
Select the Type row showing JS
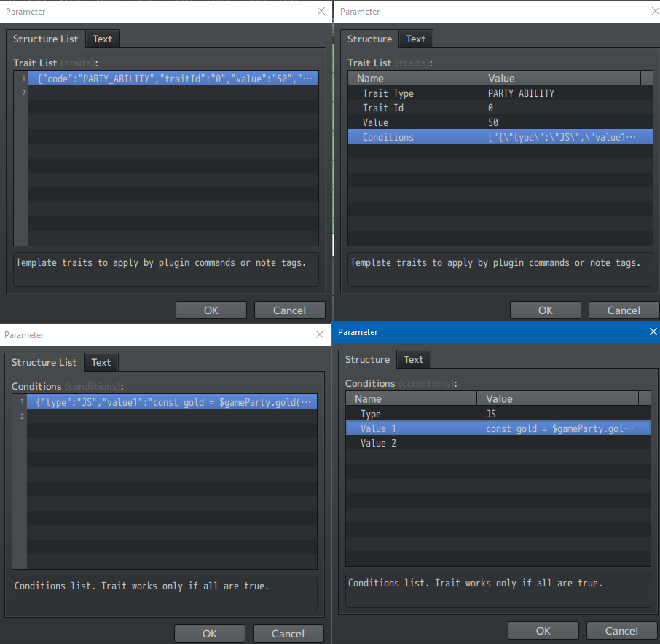click(498, 414)
